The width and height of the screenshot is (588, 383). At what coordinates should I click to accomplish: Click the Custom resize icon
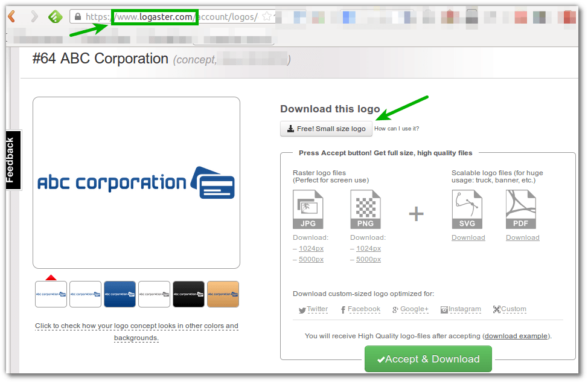(x=497, y=309)
